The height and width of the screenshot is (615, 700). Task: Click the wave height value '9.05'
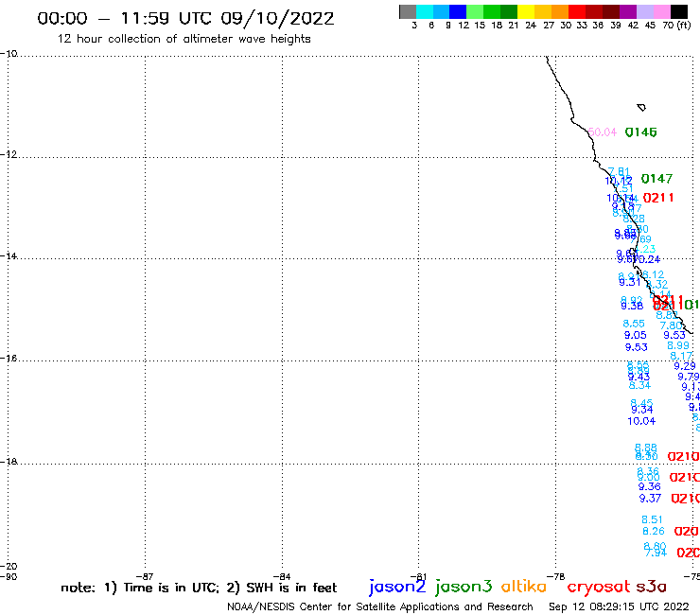pyautogui.click(x=635, y=335)
